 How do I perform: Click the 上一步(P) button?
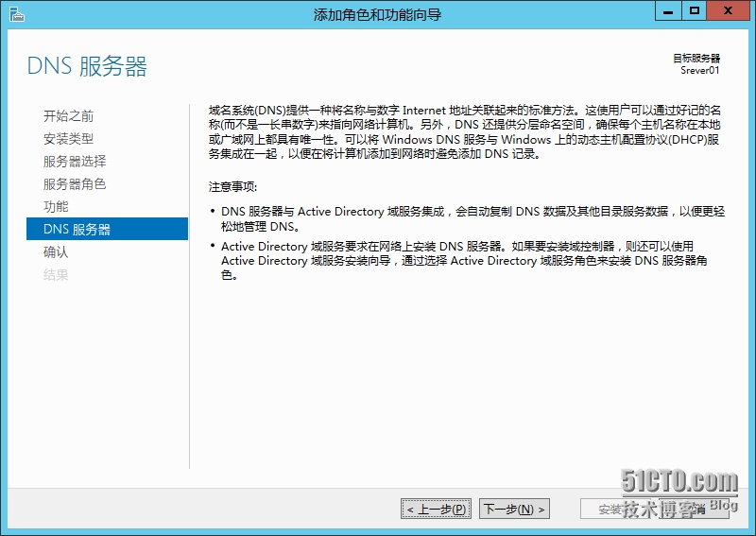coord(436,509)
